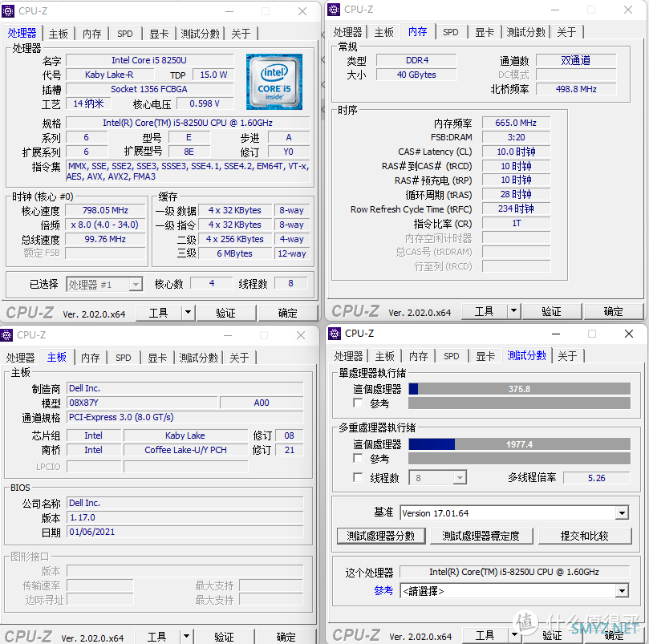649x644 pixels.
Task: Click the 通道数 value 双通道
Action: pyautogui.click(x=575, y=60)
